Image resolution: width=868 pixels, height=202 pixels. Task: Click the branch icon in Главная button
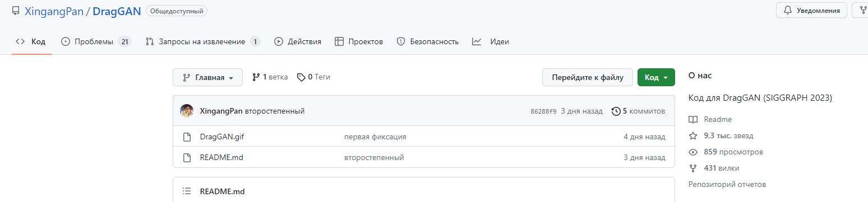[187, 77]
